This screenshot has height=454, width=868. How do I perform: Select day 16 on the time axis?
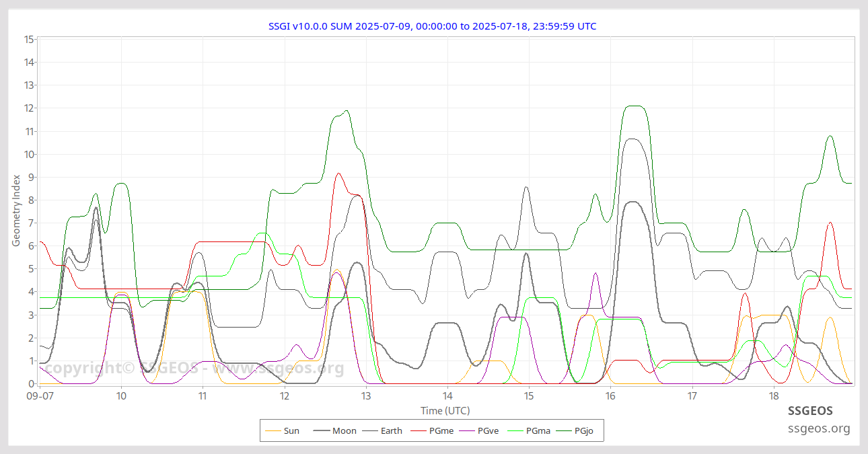click(x=610, y=396)
